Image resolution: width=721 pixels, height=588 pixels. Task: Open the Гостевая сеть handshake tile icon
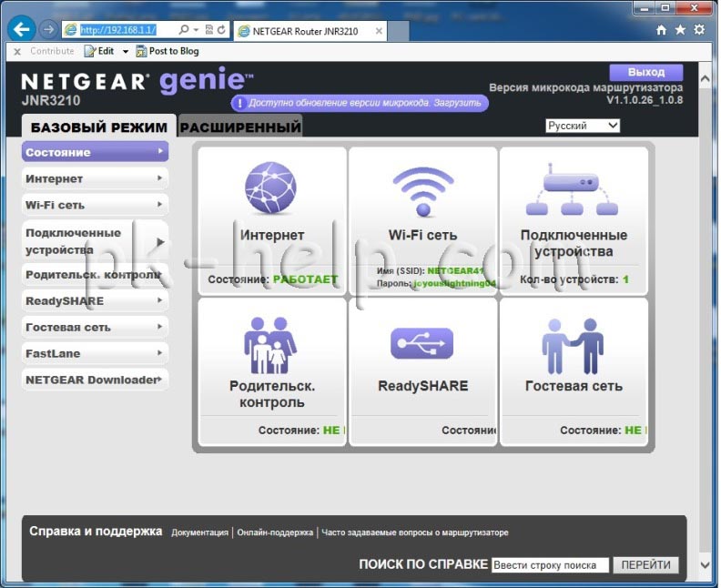[x=573, y=346]
